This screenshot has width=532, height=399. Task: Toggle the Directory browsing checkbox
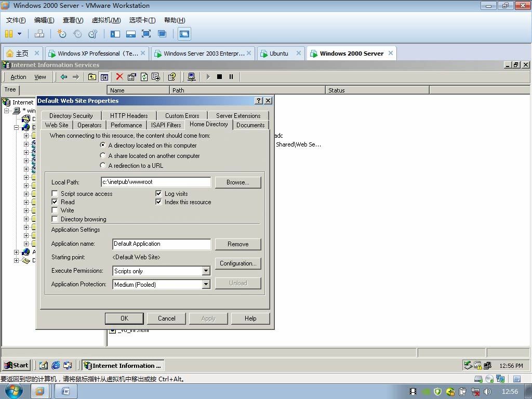(x=55, y=219)
